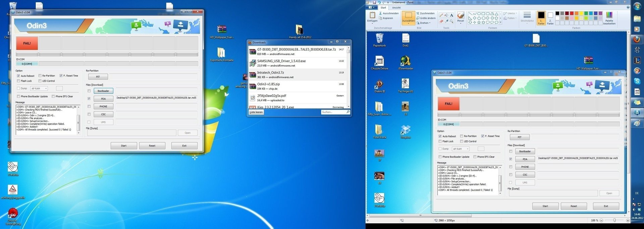Pick the purple swatch in Paint Farben palette

coord(600,13)
